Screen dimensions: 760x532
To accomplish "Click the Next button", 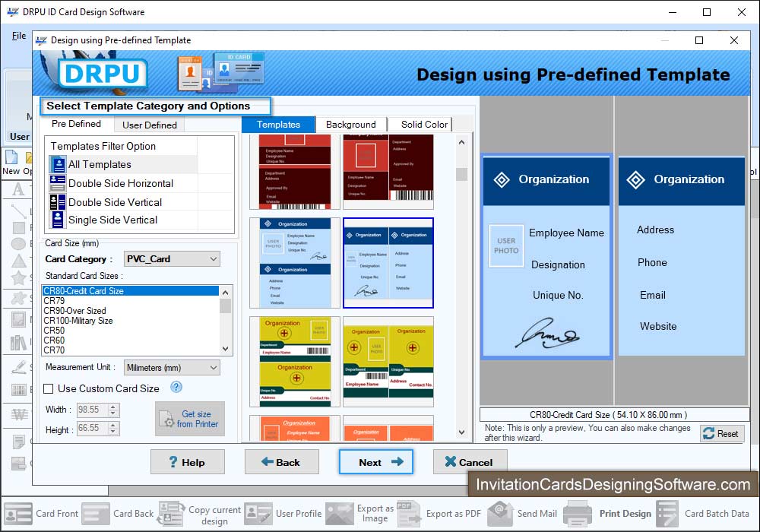I will [375, 462].
